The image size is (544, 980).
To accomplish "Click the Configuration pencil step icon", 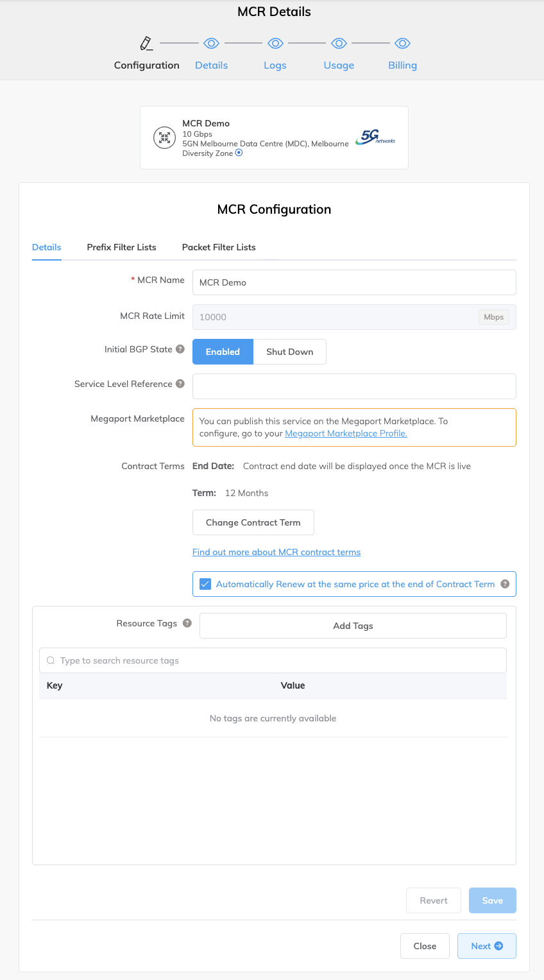I will click(146, 44).
